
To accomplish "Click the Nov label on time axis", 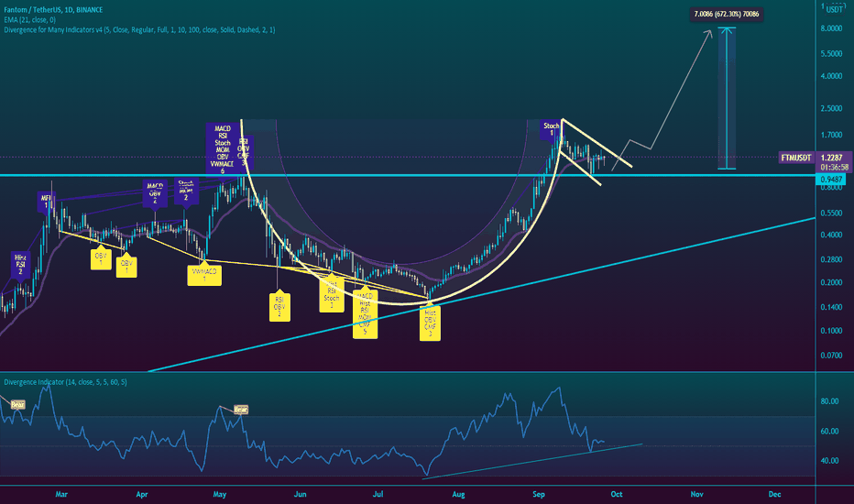I will 696,494.
